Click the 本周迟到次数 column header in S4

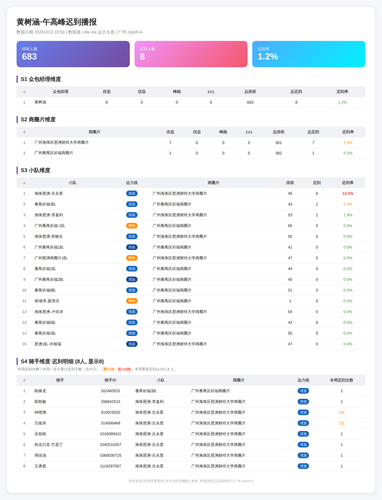coord(341,380)
